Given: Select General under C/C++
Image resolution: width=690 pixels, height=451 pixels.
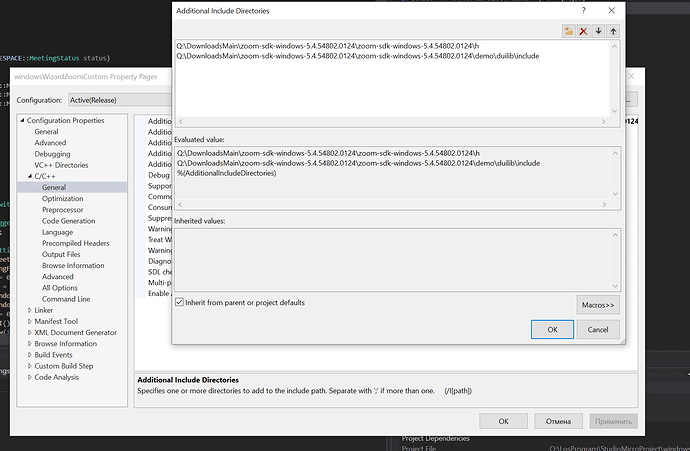Looking at the screenshot, I should click(54, 187).
